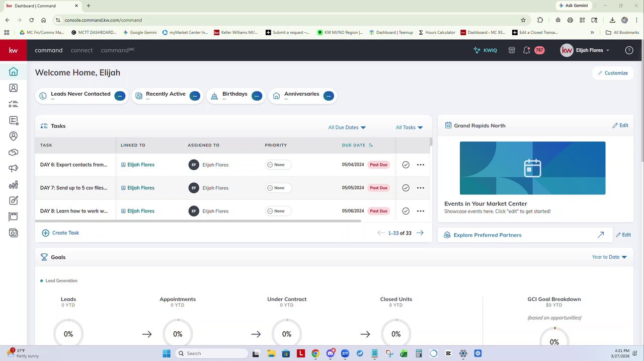Go to next page of tasks
This screenshot has width=644, height=361.
pyautogui.click(x=420, y=233)
